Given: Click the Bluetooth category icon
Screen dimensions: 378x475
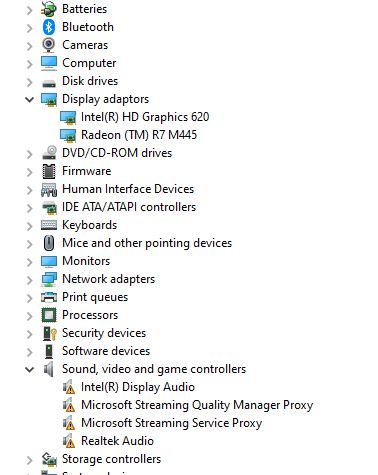Looking at the screenshot, I should 49,27.
